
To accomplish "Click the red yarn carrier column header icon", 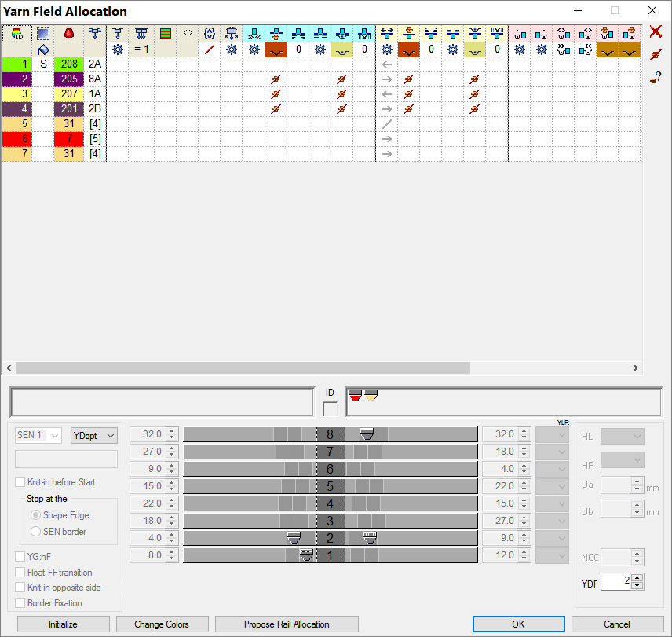I will click(68, 34).
